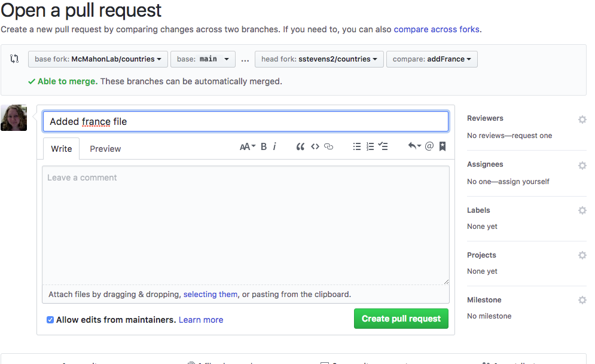Click the Labels sidebar heading
Image resolution: width=595 pixels, height=364 pixels.
[478, 210]
